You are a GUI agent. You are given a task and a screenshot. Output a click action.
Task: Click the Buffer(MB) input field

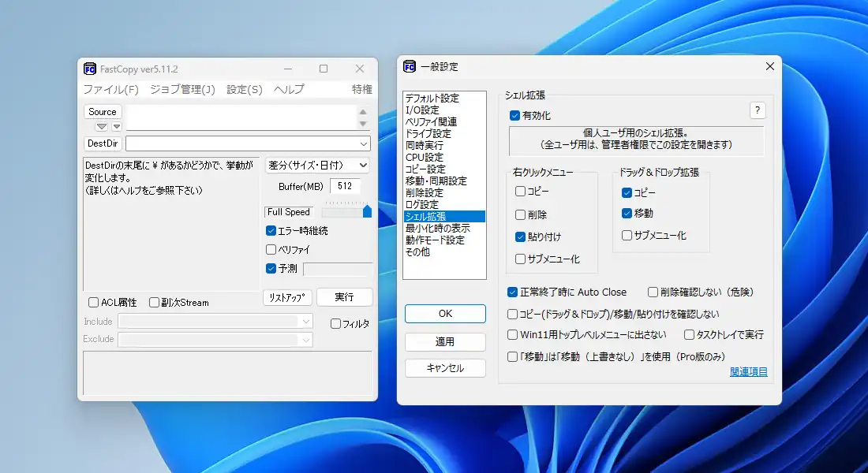click(346, 187)
